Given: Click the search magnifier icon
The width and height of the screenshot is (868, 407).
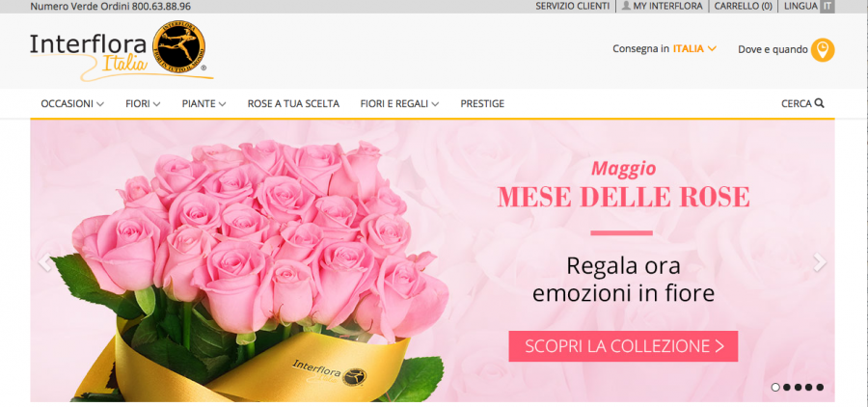Looking at the screenshot, I should coord(819,103).
